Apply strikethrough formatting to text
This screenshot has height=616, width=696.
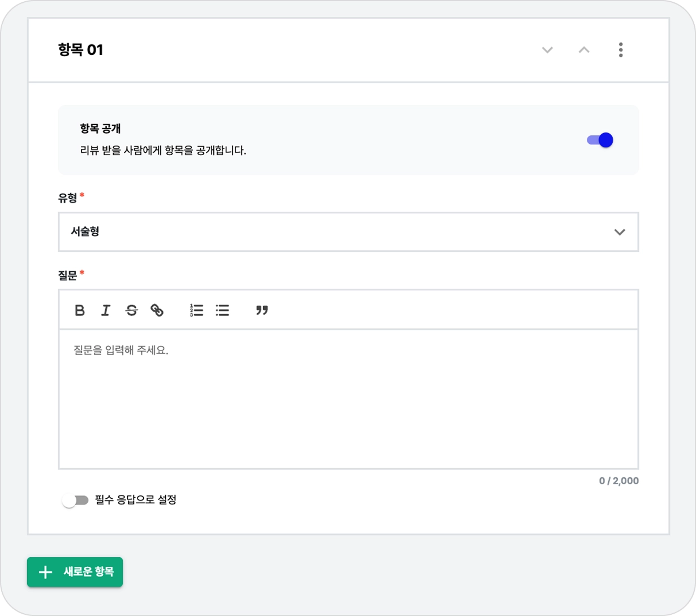131,310
